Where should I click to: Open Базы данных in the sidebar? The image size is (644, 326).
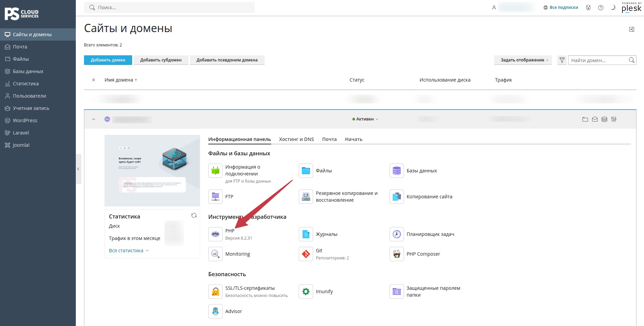[38, 71]
